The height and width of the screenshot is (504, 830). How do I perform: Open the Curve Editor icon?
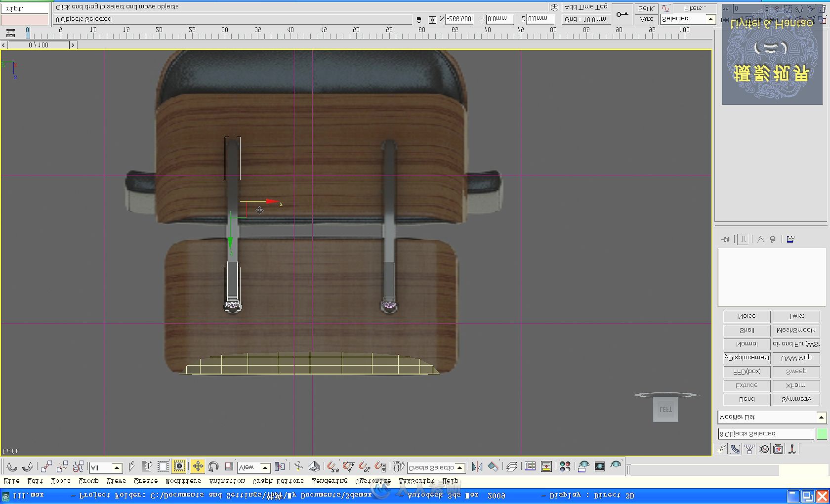tap(530, 466)
